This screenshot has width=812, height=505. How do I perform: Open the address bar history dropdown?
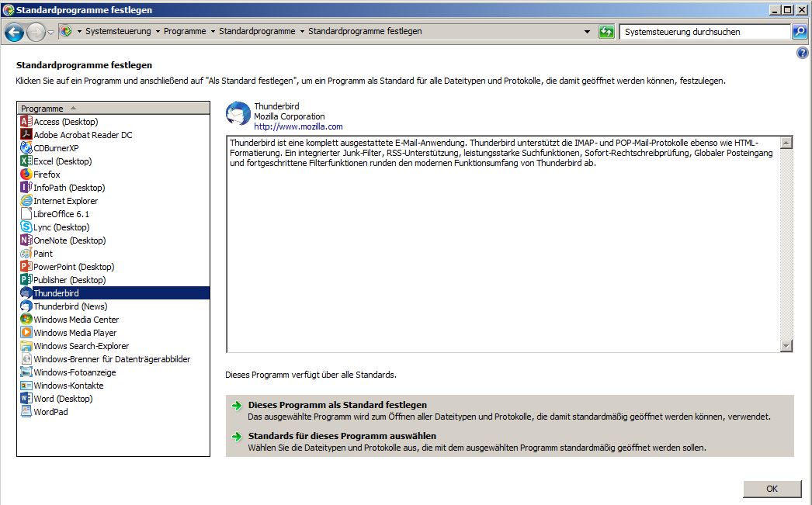pyautogui.click(x=587, y=32)
